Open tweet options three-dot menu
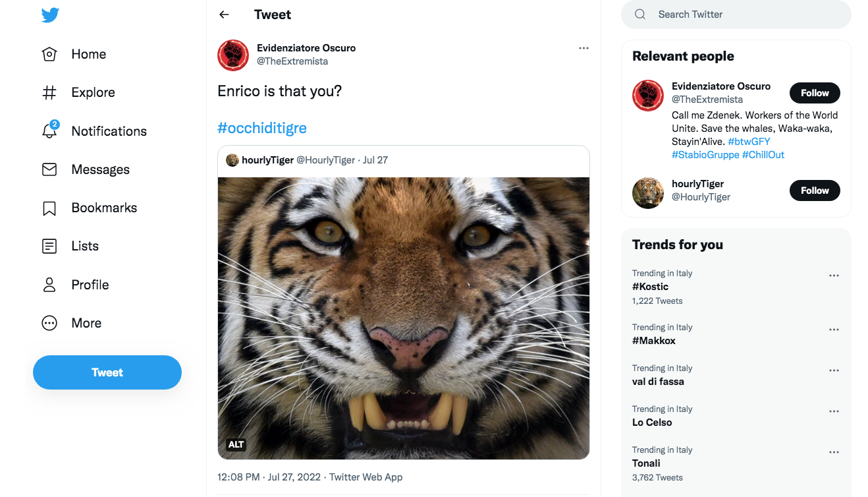868x497 pixels. pyautogui.click(x=583, y=48)
